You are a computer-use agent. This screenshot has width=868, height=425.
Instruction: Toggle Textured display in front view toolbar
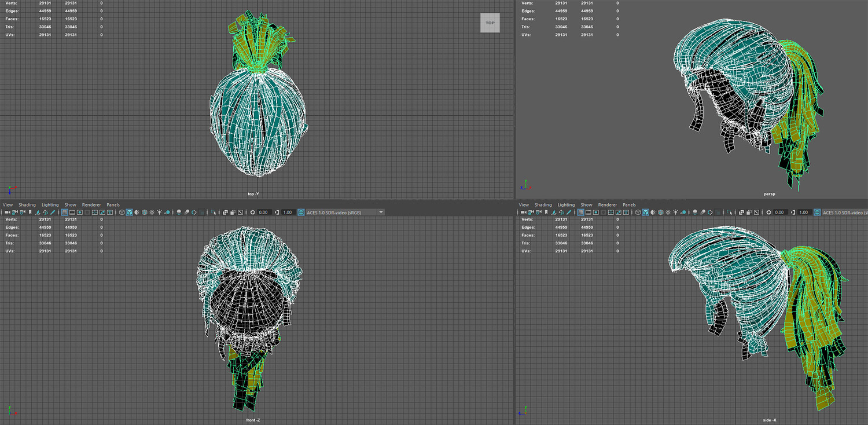152,212
